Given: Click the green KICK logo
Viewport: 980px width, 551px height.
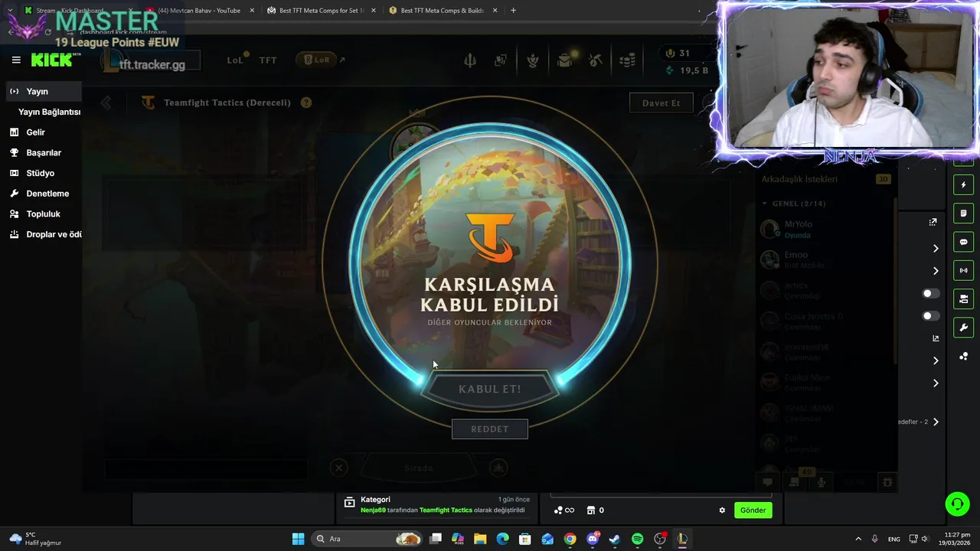Looking at the screenshot, I should [51, 60].
